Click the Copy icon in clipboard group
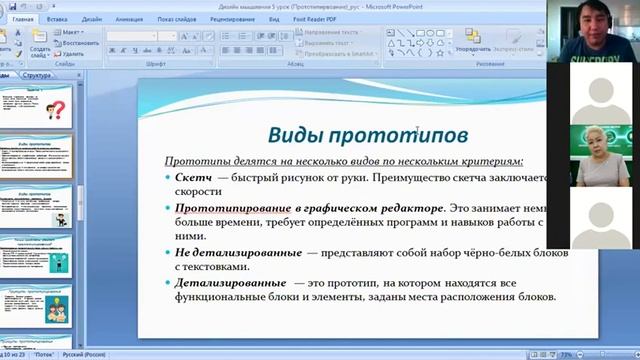Viewport: 640px width, 360px height. (18, 43)
